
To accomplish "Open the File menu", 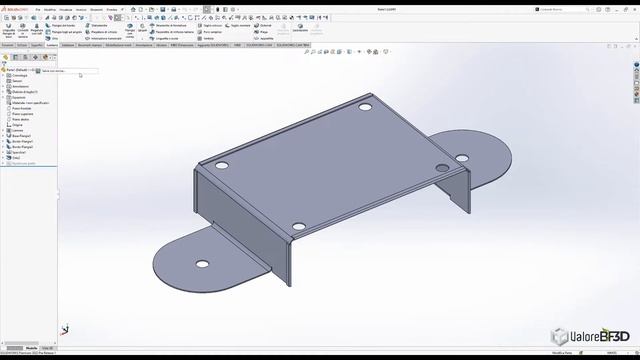I will pyautogui.click(x=38, y=9).
